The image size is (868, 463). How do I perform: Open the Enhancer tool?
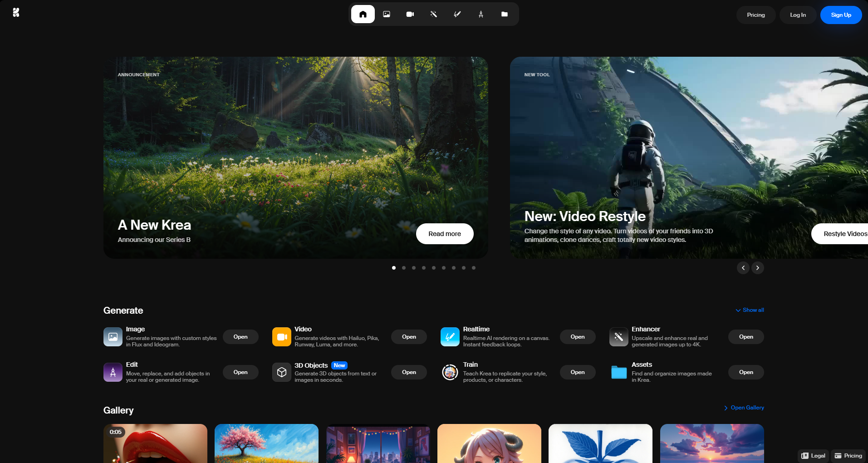(746, 337)
